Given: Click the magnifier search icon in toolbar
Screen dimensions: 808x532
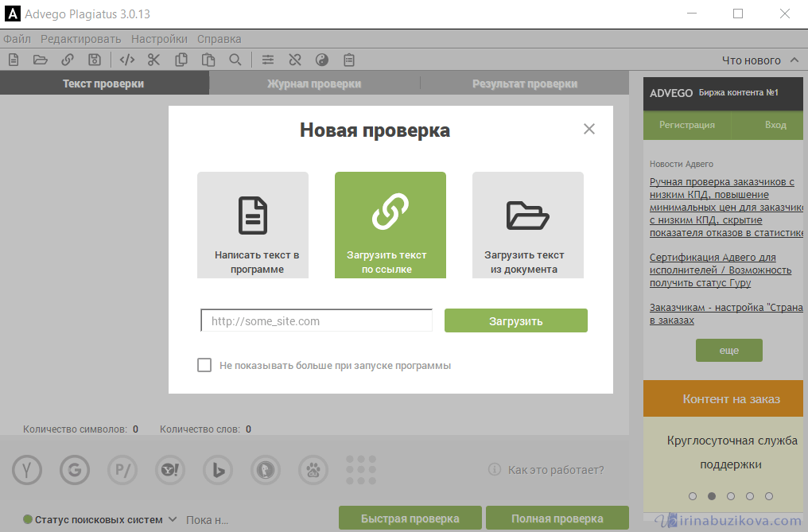Looking at the screenshot, I should 235,60.
